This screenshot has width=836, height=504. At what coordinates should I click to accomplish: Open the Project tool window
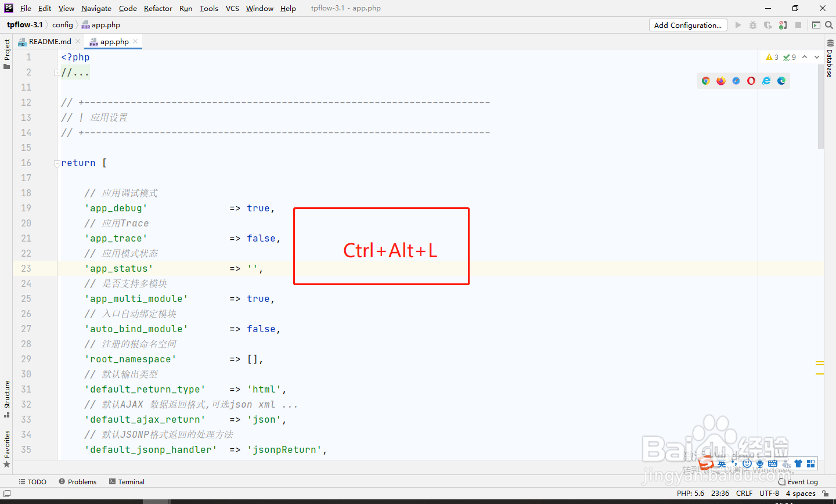pos(6,53)
